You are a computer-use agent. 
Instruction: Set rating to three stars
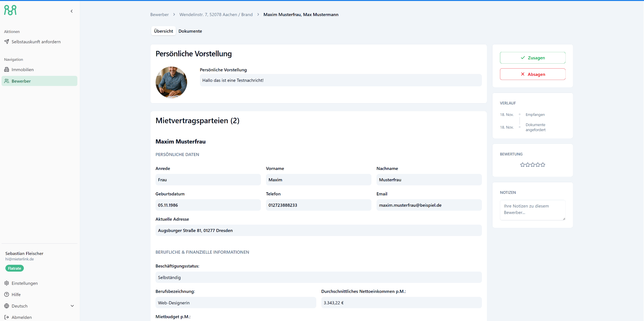pos(533,165)
